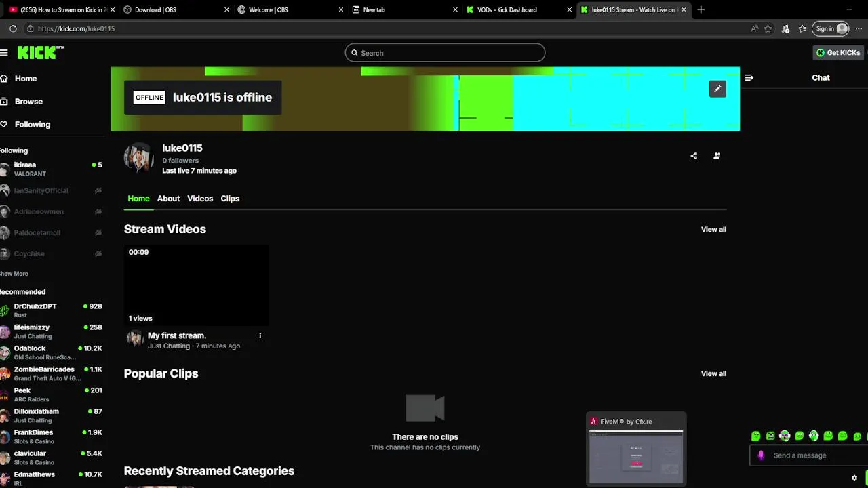This screenshot has width=868, height=488.
Task: Select the Clips channel tab
Action: click(x=230, y=199)
